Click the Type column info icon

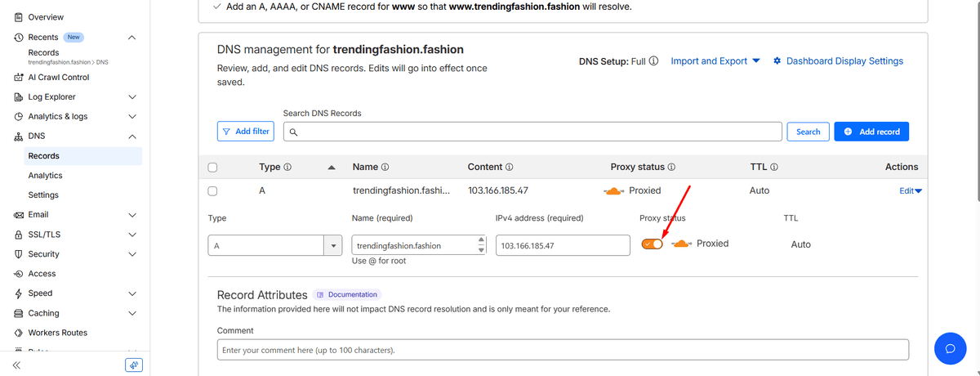[x=287, y=167]
